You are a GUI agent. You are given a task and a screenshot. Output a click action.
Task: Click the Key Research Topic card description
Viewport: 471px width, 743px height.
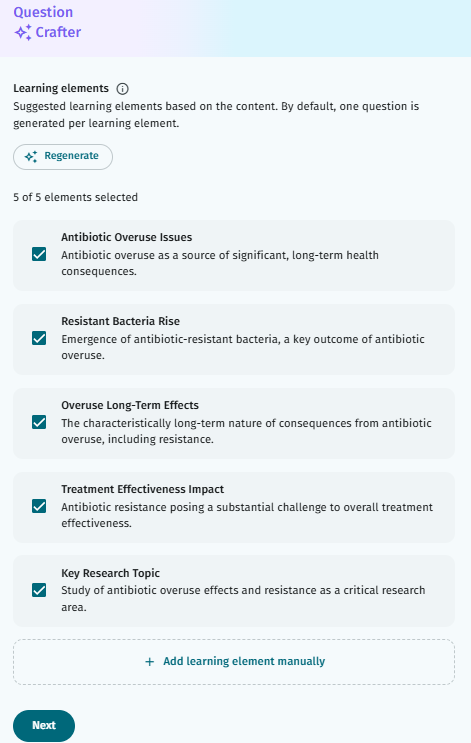click(243, 598)
